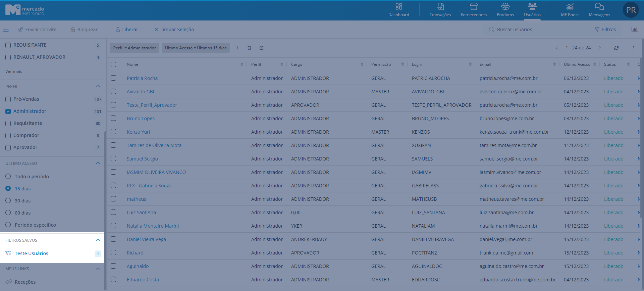Open the Natalia Monteiro Marini user

click(153, 226)
